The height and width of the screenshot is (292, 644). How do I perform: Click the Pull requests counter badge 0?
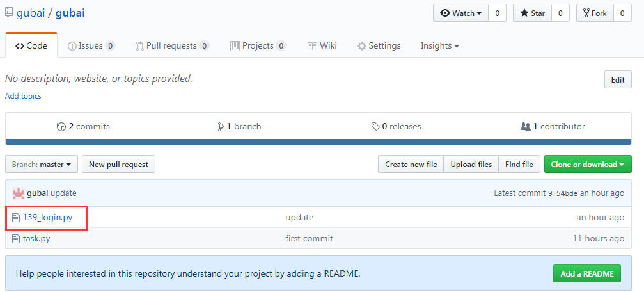click(x=204, y=45)
